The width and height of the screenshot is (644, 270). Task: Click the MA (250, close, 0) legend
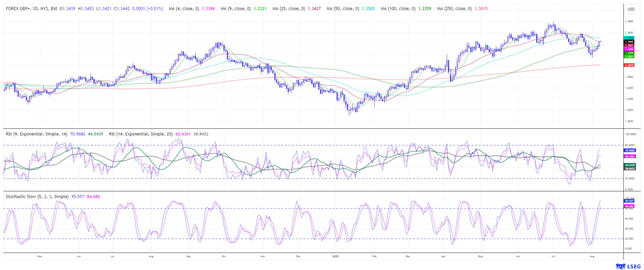pyautogui.click(x=454, y=8)
